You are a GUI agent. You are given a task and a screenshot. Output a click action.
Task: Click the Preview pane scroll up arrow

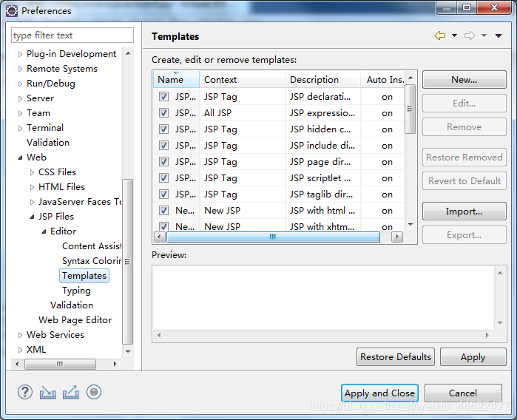(500, 273)
